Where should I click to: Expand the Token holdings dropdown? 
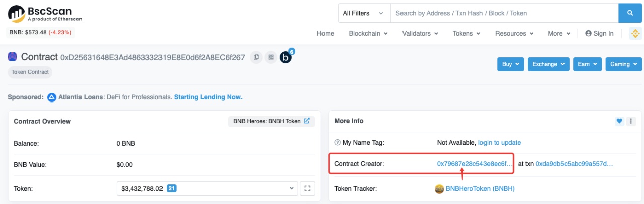[x=207, y=189]
